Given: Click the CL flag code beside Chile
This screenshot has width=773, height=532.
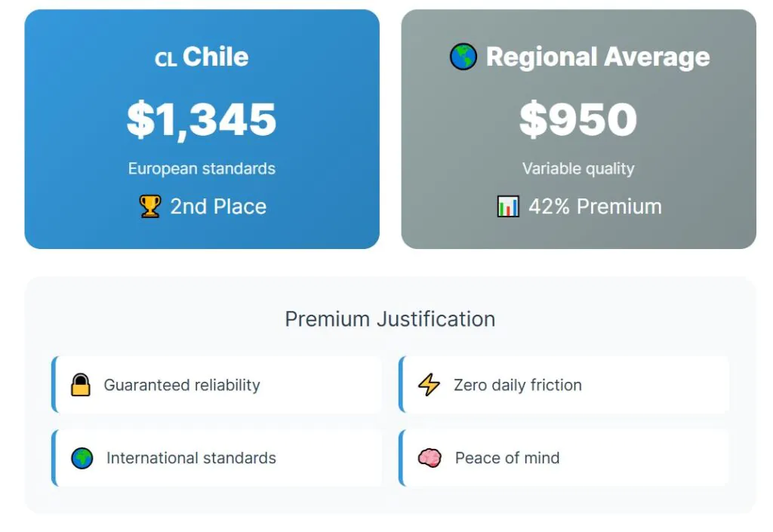Looking at the screenshot, I should pyautogui.click(x=165, y=60).
